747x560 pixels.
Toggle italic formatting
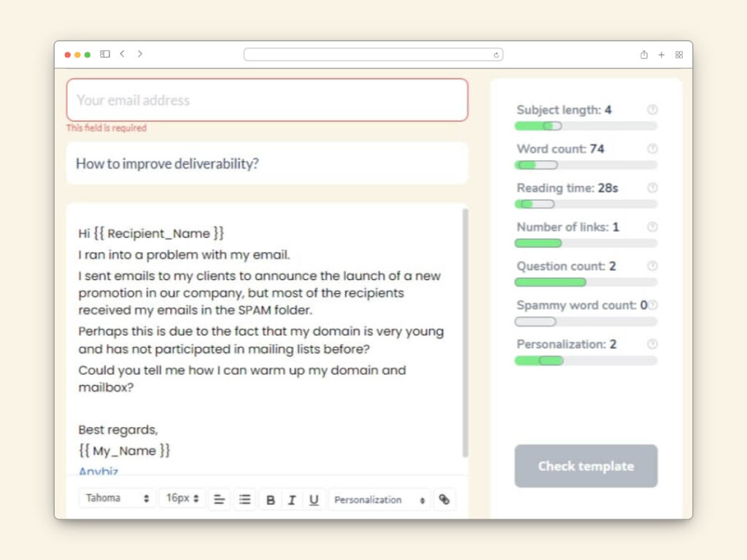[292, 500]
